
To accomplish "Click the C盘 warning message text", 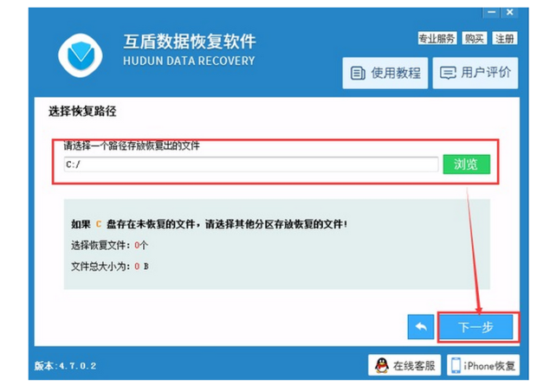I will [210, 224].
